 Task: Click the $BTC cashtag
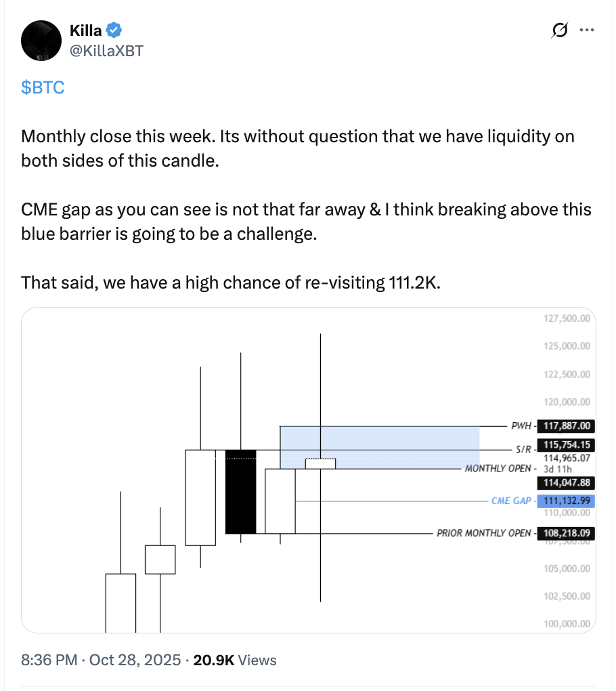(43, 87)
